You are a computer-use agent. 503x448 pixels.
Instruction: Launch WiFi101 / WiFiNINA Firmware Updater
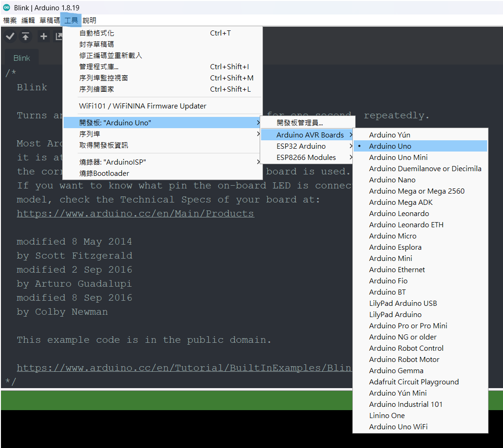tap(162, 106)
